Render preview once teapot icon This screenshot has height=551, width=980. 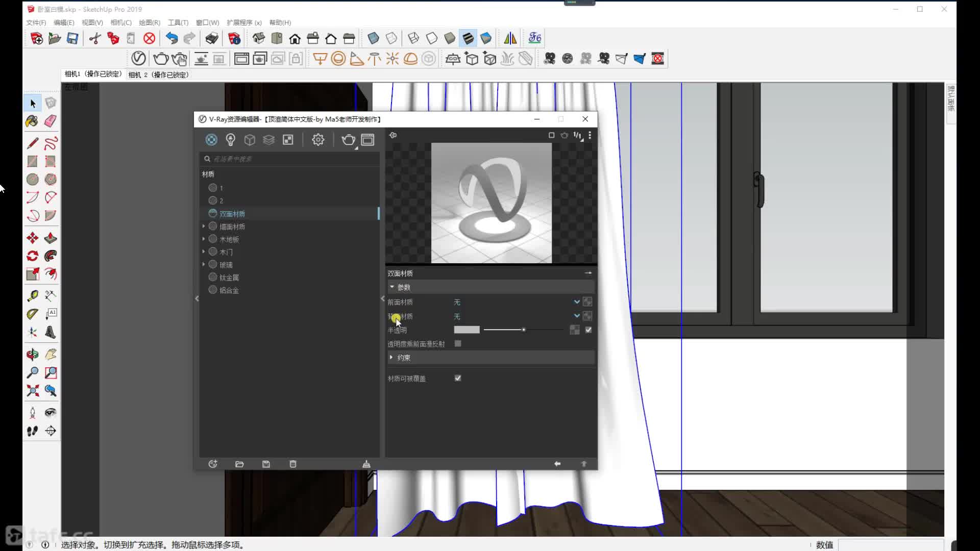(x=564, y=135)
